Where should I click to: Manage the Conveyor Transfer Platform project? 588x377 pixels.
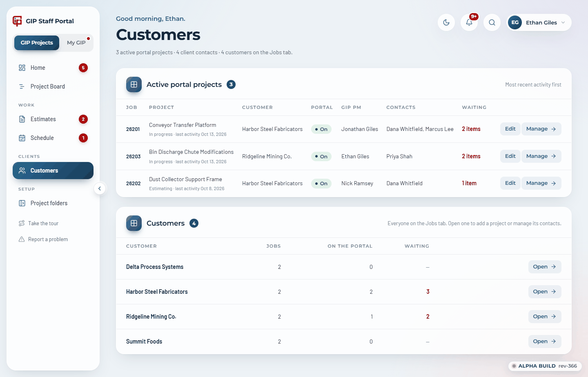pyautogui.click(x=541, y=129)
